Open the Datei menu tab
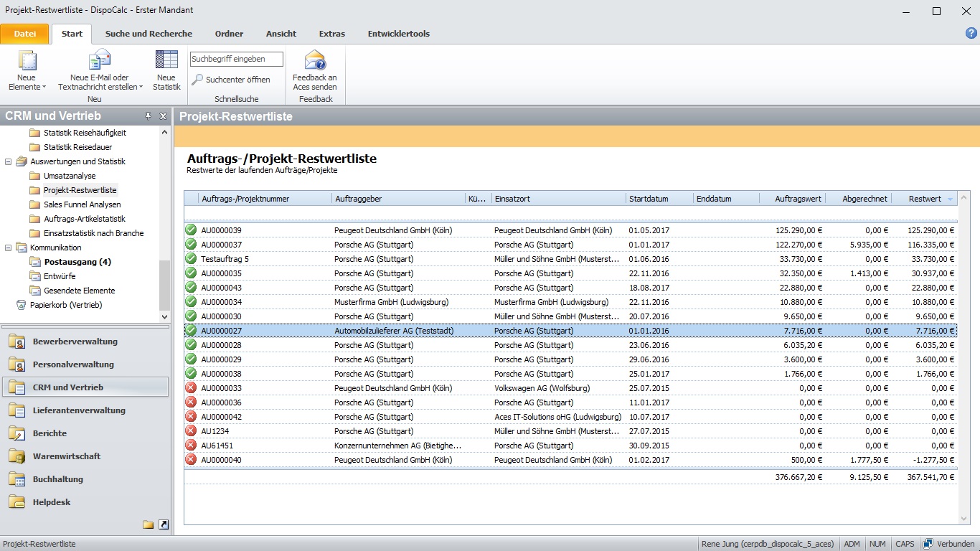This screenshot has width=980, height=551. [25, 34]
